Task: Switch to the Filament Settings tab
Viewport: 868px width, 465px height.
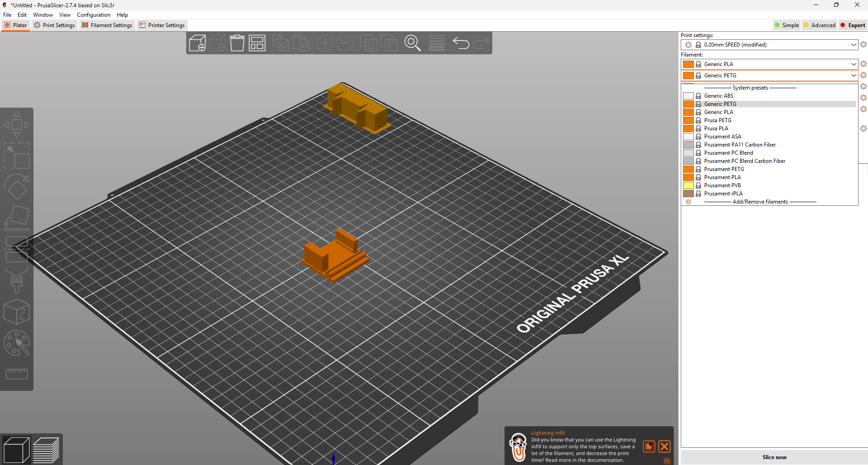Action: pos(107,25)
